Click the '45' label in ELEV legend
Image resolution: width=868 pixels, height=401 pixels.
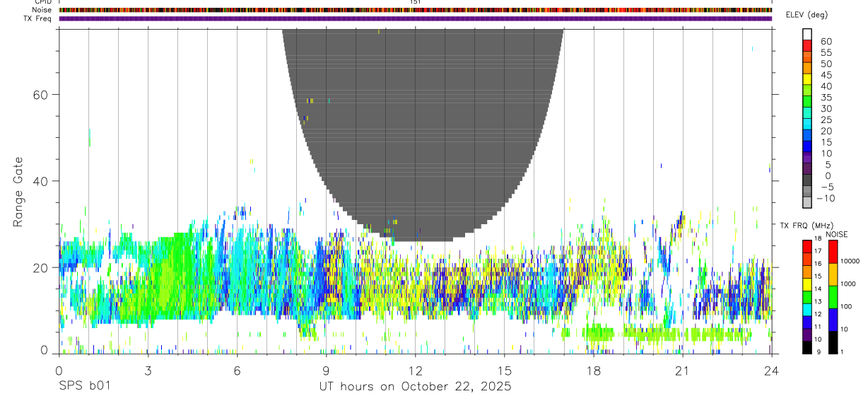point(826,75)
